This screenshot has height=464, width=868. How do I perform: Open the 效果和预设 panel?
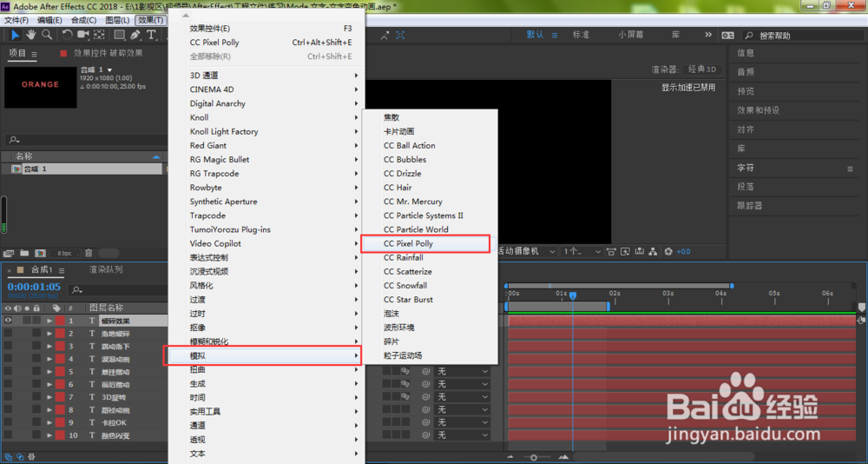(758, 110)
